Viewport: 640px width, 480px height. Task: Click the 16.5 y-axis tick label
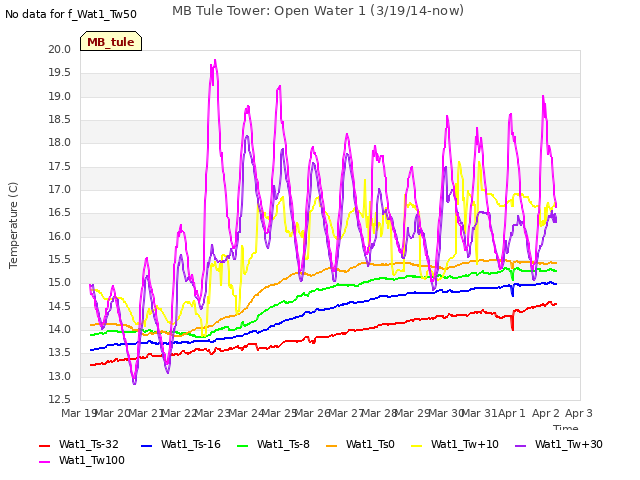coord(60,213)
